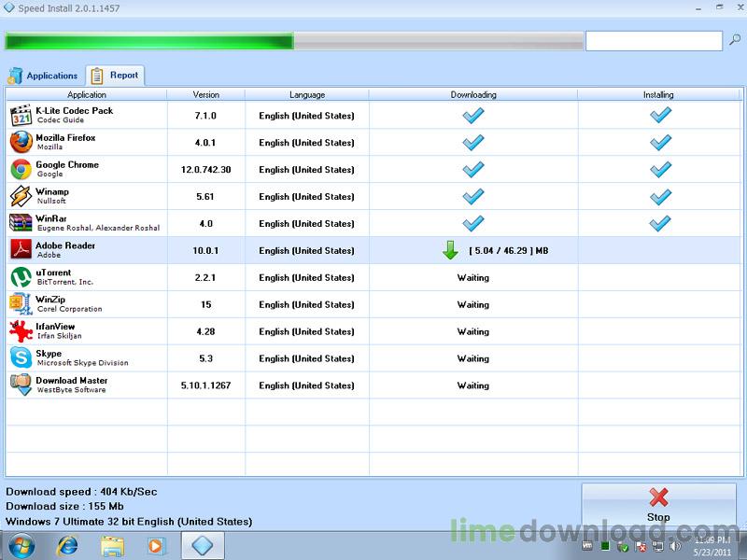Click the Google Chrome icon
The height and width of the screenshot is (560, 747).
point(21,169)
